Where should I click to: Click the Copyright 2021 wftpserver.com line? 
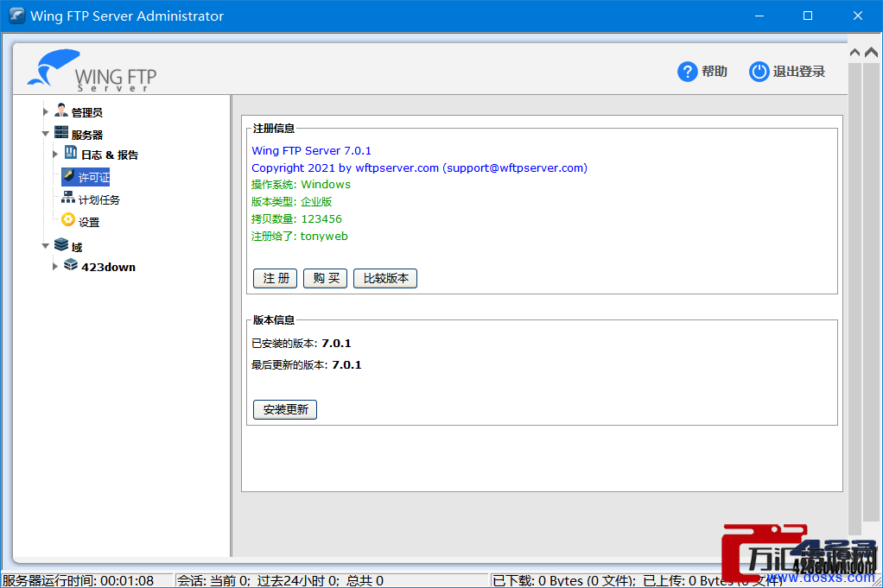pyautogui.click(x=420, y=168)
